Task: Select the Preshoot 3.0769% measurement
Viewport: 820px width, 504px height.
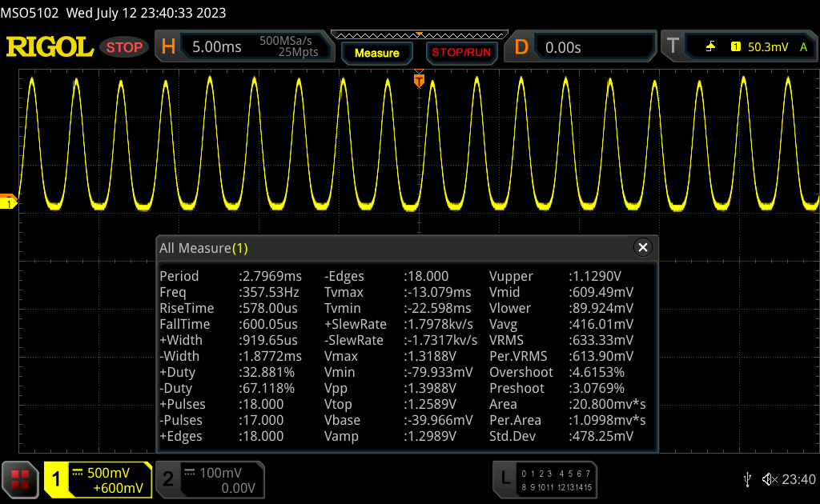Action: pos(557,388)
